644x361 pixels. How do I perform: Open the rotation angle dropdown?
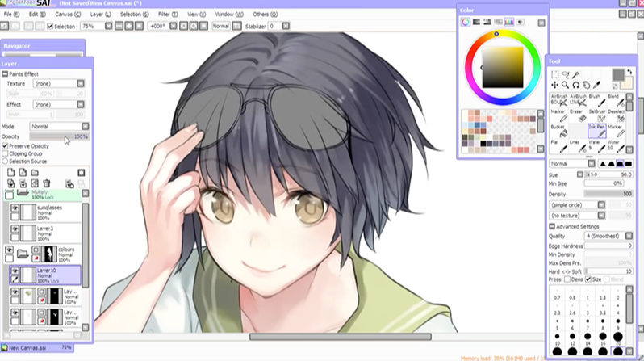tap(174, 26)
